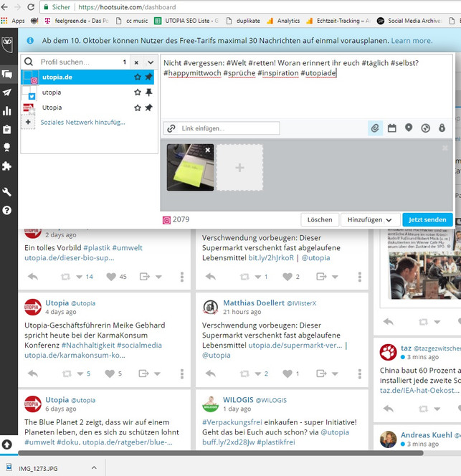Click the Hootsuite owl logo
The width and height of the screenshot is (461, 476).
[x=8, y=44]
